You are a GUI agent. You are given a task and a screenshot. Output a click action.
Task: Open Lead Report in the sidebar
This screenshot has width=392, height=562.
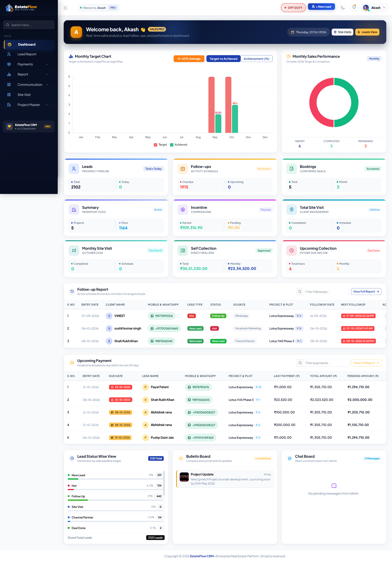tap(29, 54)
